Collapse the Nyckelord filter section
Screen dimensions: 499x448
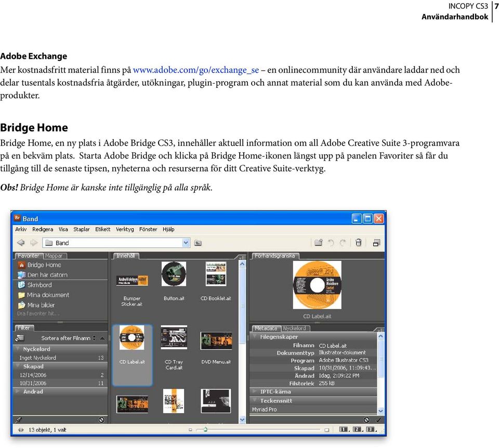tap(18, 349)
